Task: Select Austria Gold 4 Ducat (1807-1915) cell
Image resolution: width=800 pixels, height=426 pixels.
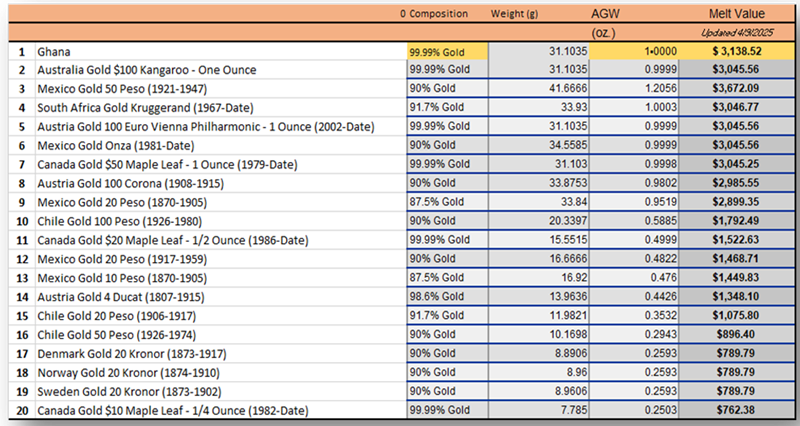Action: pos(221,297)
